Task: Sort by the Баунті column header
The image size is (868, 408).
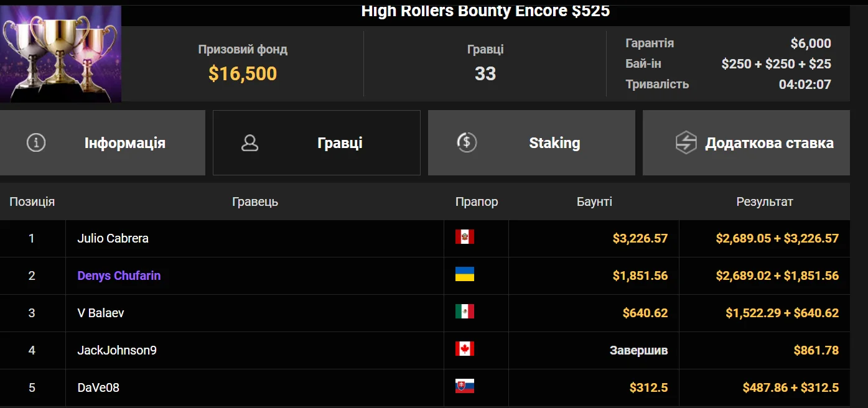Action: point(594,202)
